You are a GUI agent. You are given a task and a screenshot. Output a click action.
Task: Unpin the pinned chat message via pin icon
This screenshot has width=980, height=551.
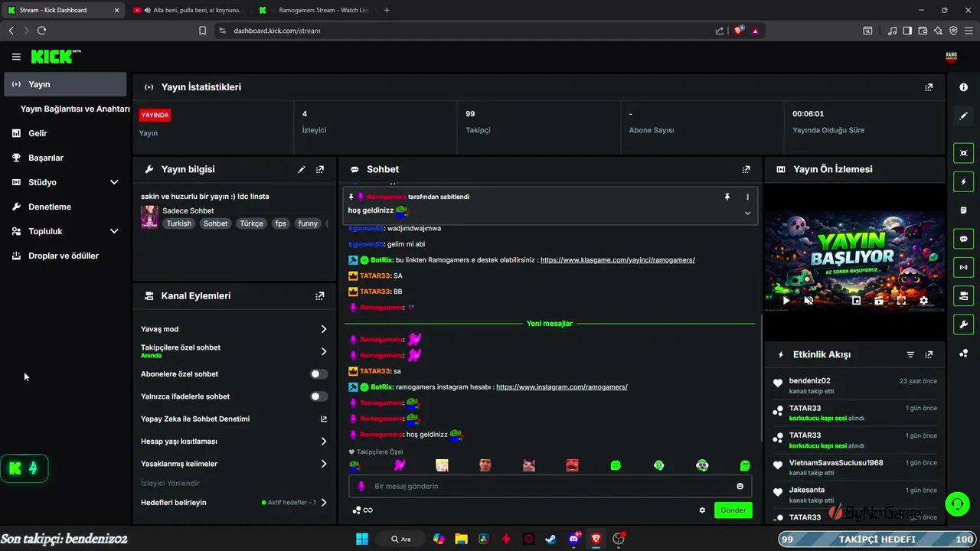click(727, 197)
